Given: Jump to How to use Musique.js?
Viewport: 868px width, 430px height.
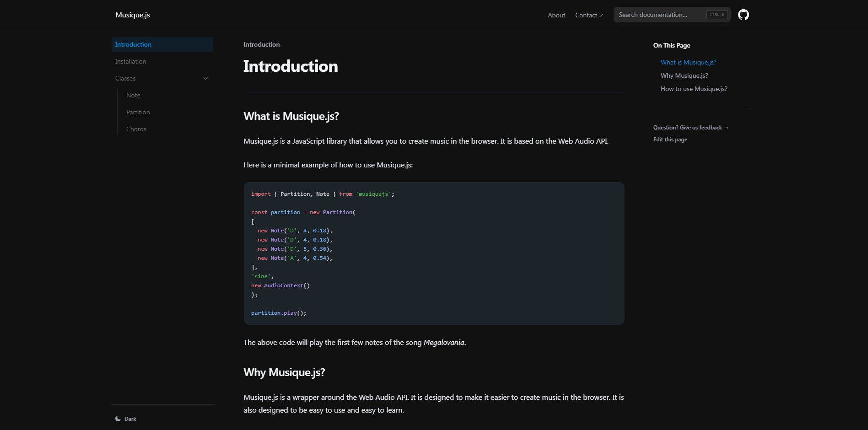Looking at the screenshot, I should pyautogui.click(x=694, y=89).
